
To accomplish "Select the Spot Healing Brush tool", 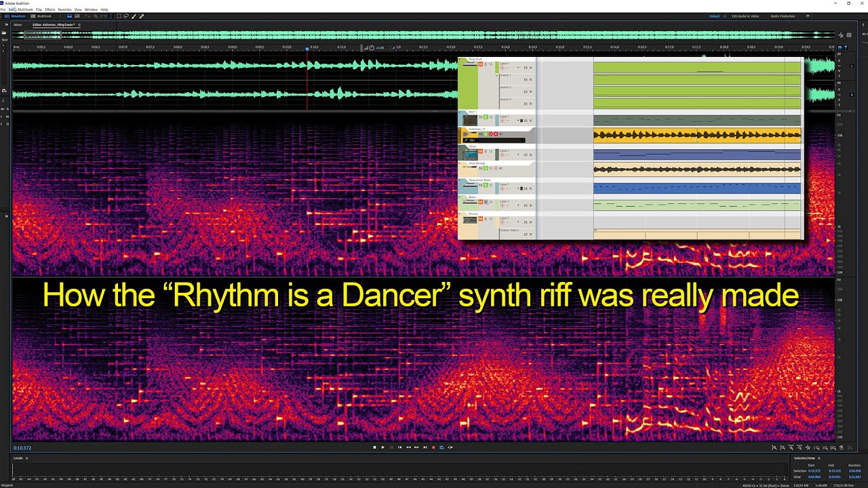I will pos(141,16).
